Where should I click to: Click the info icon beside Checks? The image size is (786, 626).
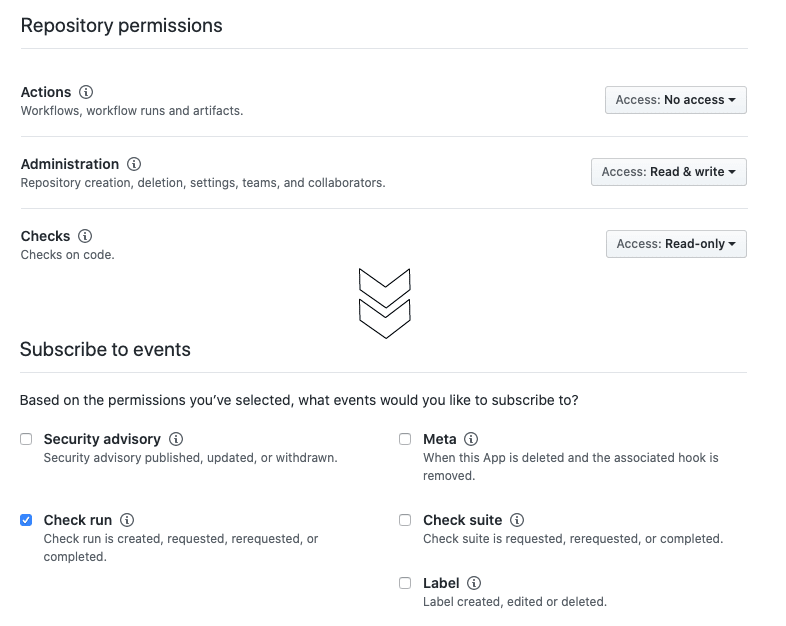(85, 236)
